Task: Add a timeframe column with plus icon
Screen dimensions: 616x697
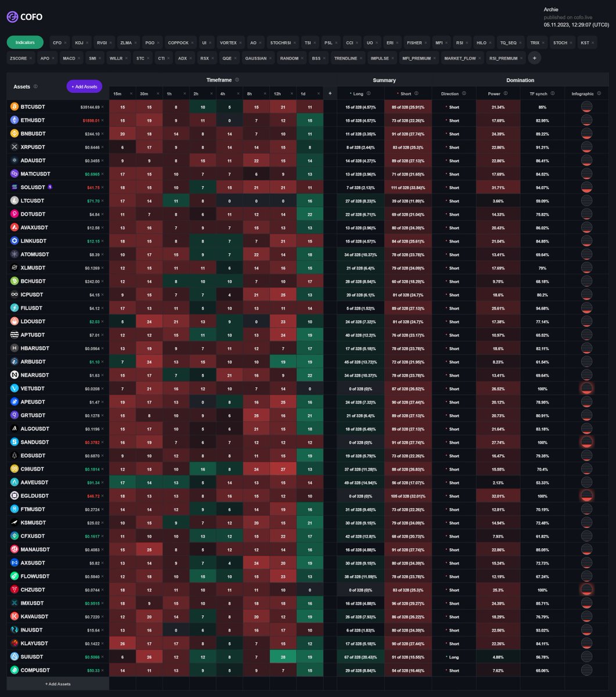Action: coord(330,94)
